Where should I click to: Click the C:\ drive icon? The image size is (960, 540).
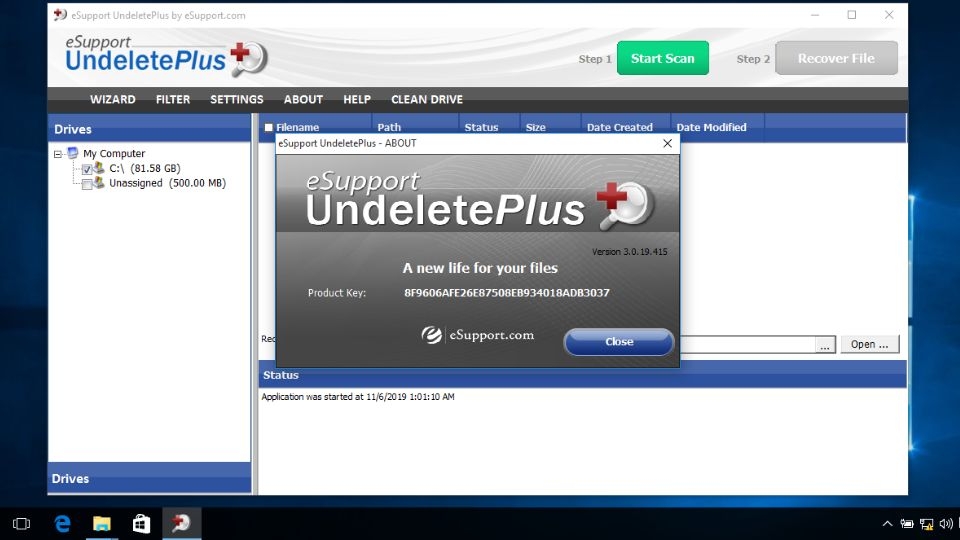click(99, 168)
